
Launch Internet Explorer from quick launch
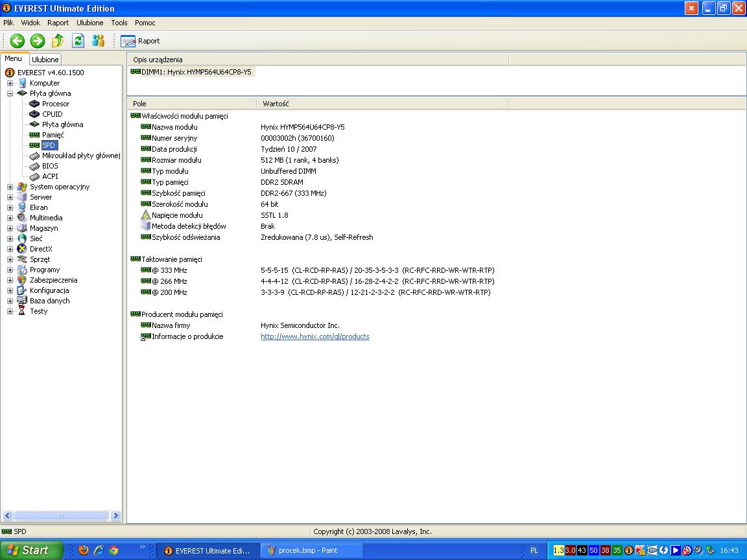(x=99, y=550)
